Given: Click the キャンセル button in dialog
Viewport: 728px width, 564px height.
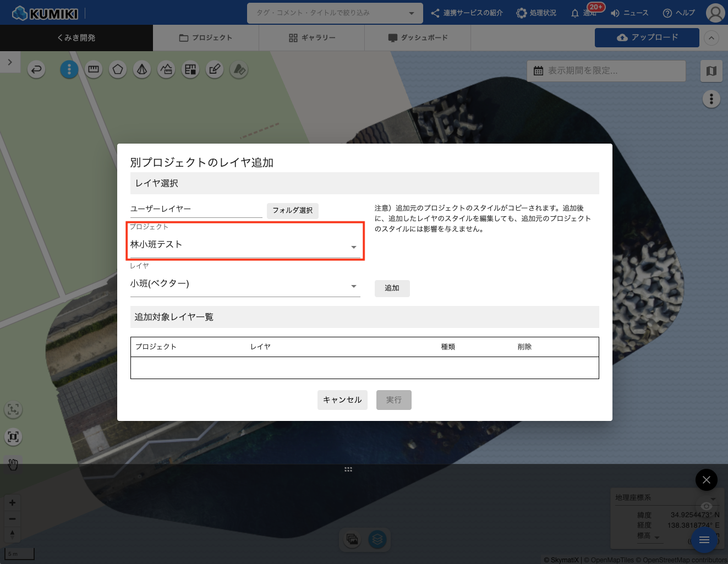Looking at the screenshot, I should point(342,400).
